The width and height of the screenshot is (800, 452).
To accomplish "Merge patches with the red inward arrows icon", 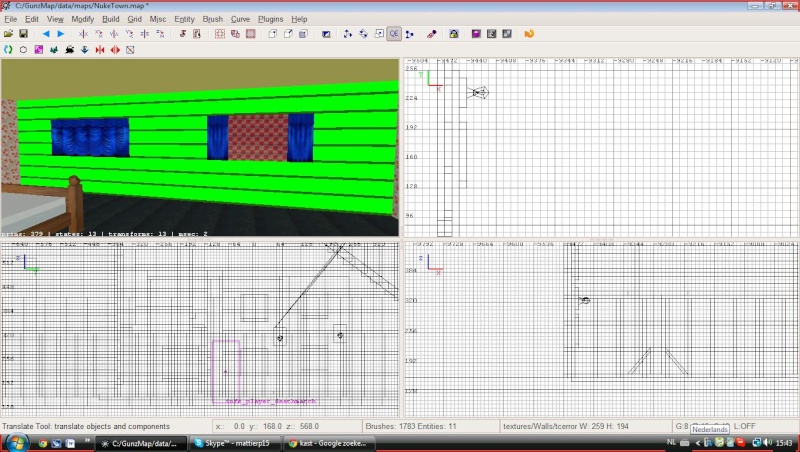I will [x=100, y=49].
